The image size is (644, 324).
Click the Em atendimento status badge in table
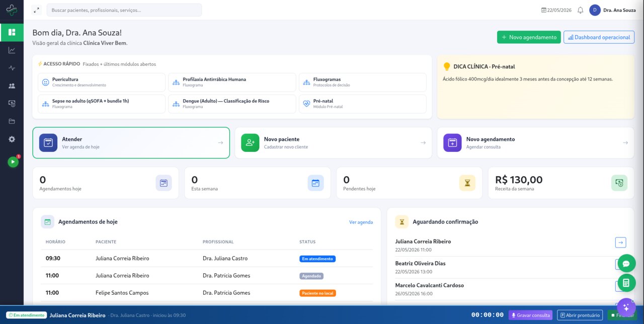point(317,259)
